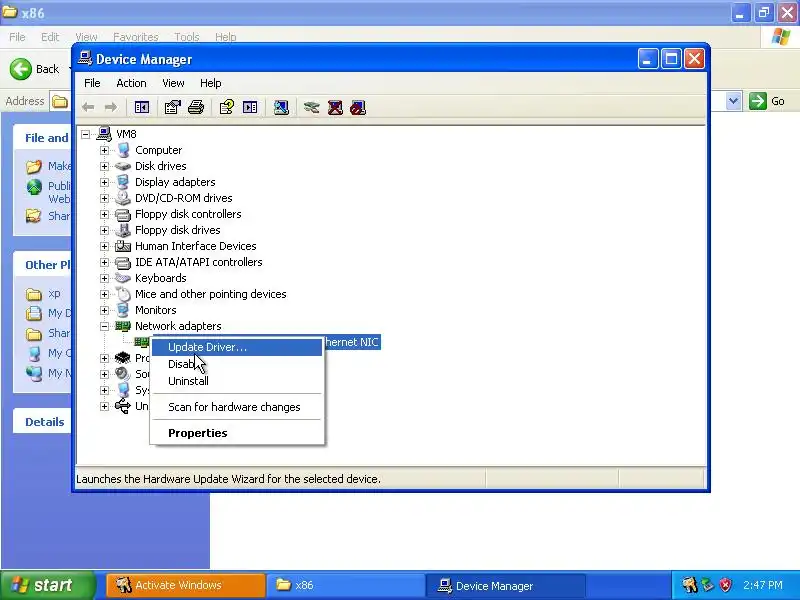Image resolution: width=800 pixels, height=600 pixels.
Task: Expand the Floppy disk controllers node
Action: (x=104, y=214)
